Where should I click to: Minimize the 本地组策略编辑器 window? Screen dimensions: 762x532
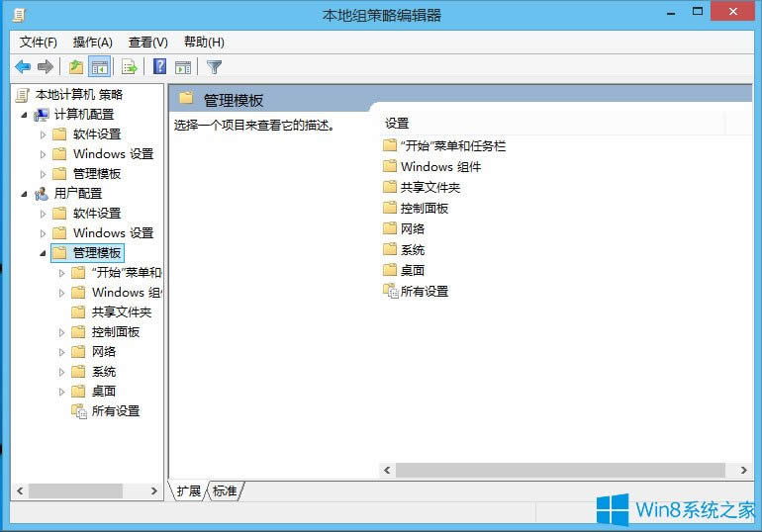point(671,14)
